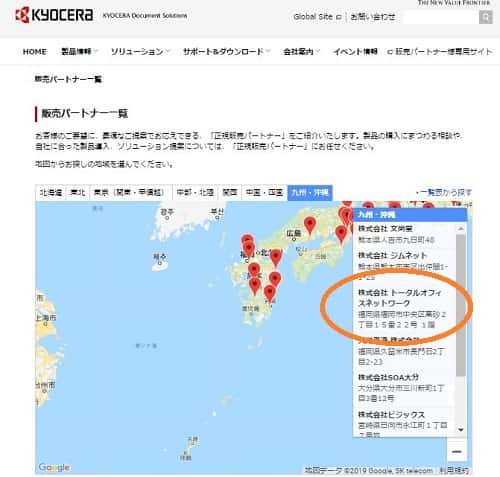Focus the site search input field

tap(441, 17)
